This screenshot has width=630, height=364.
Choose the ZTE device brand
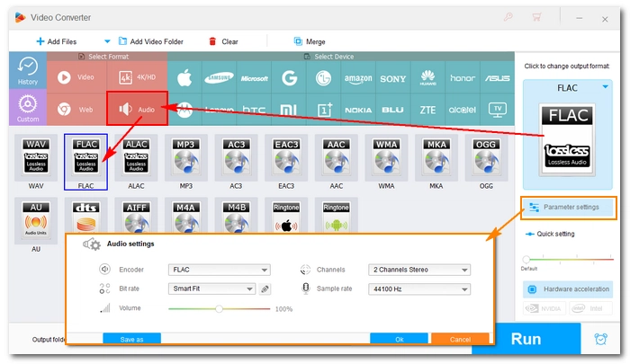[427, 110]
